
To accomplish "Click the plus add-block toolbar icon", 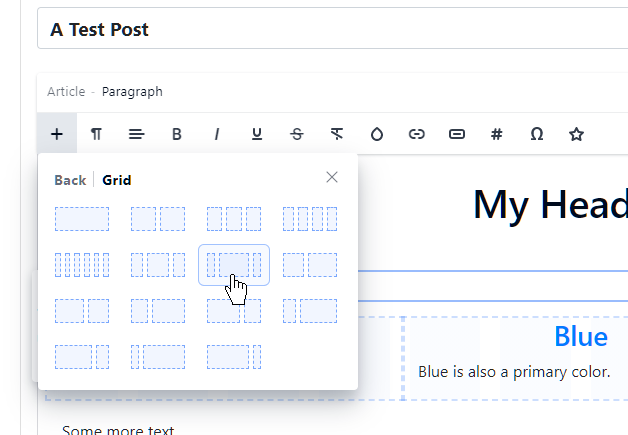I will point(57,134).
